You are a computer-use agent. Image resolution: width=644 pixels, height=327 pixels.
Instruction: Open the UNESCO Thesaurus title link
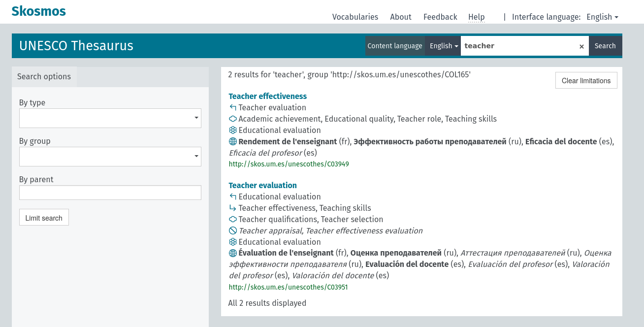pos(76,46)
